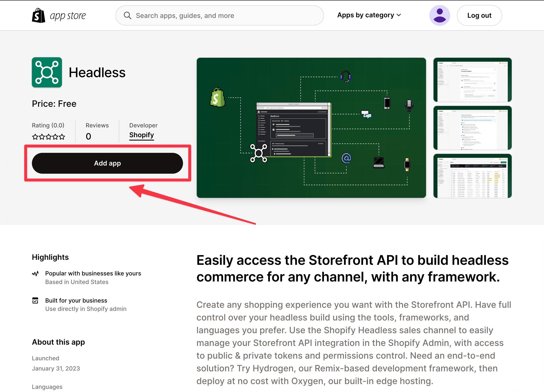Click the Add app button

tap(107, 163)
